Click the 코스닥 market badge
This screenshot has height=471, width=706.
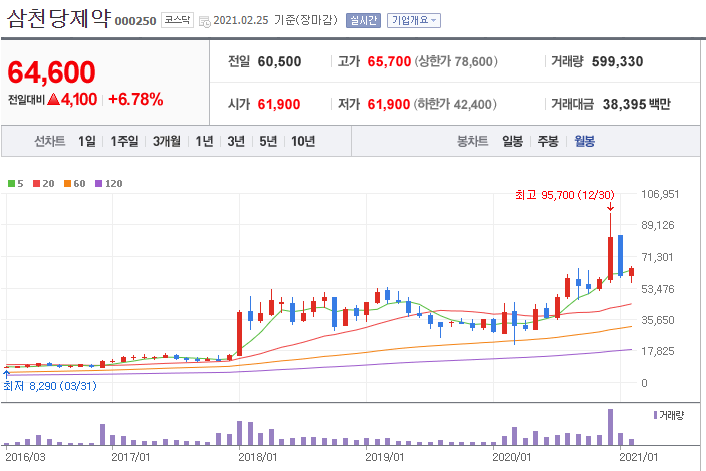click(177, 20)
